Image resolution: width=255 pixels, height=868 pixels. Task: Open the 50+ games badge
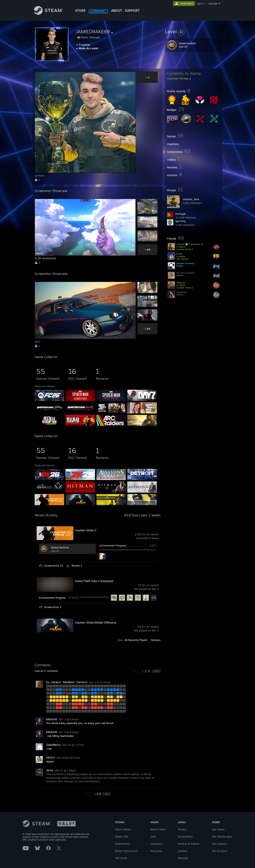[x=172, y=119]
